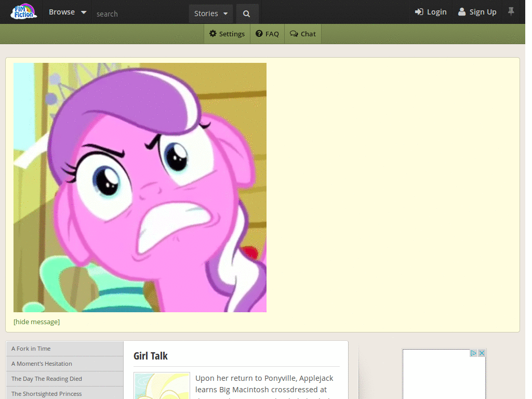Screen dimensions: 532x399
Task: Open the Girl Talk cover thumbnail
Action: pos(162,386)
